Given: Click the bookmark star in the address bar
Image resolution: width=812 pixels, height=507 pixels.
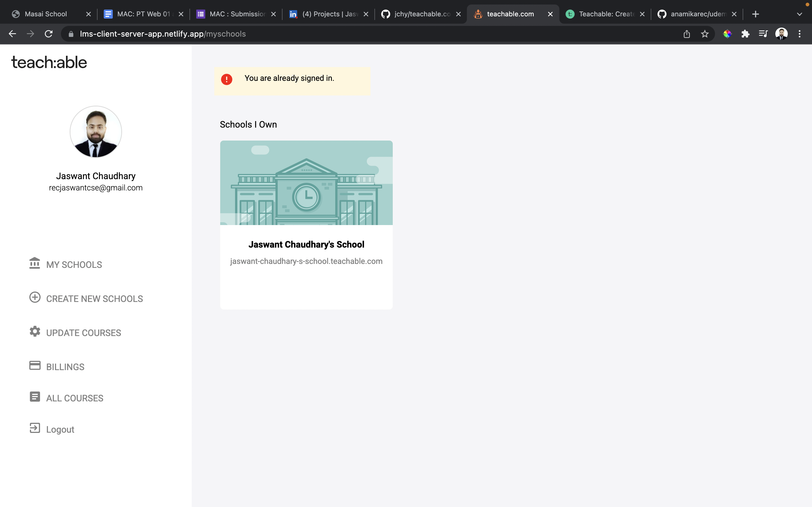Looking at the screenshot, I should pyautogui.click(x=704, y=34).
